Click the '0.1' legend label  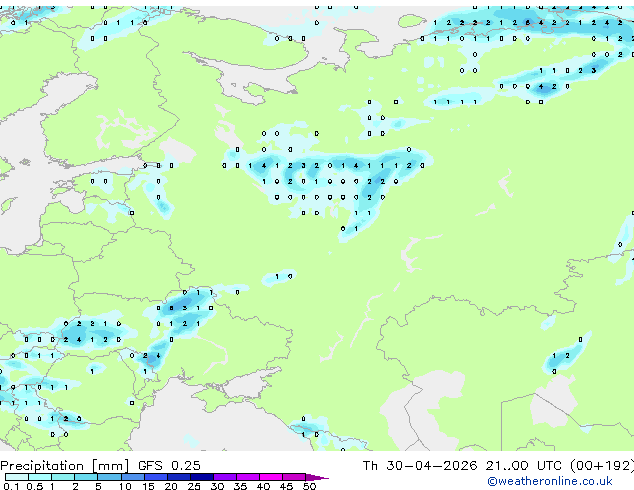click(x=11, y=486)
